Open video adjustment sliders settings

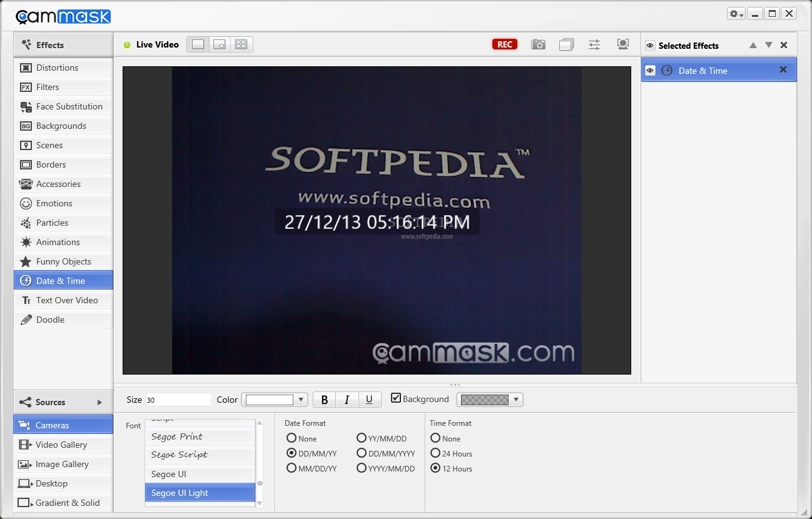click(594, 44)
